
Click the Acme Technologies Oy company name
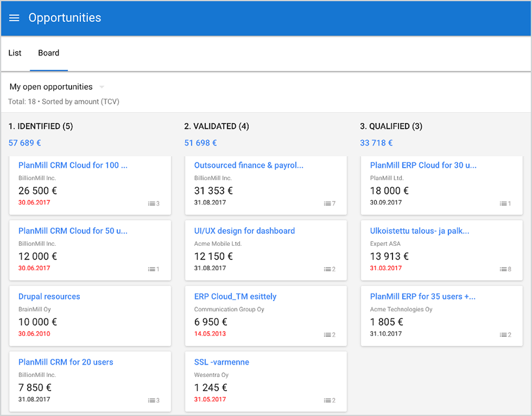[x=401, y=309]
